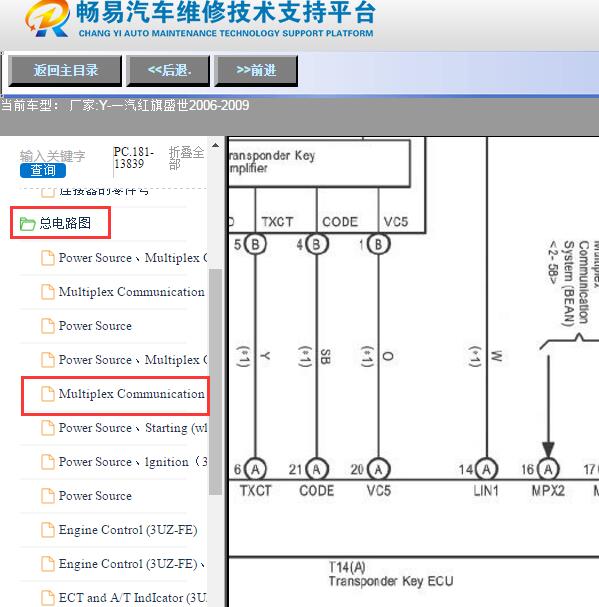Click the 折叠全部 collapse-all link
Image resolution: width=599 pixels, height=607 pixels.
pos(186,158)
